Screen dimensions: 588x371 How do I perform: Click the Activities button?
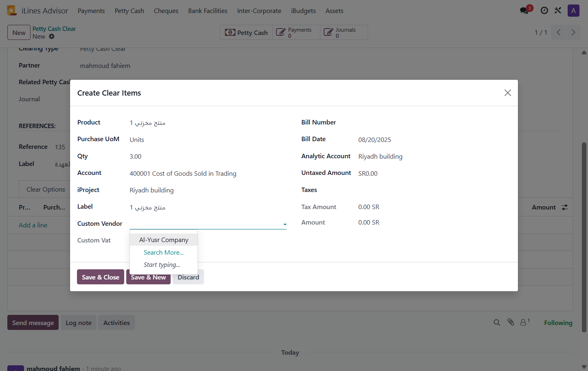pos(116,323)
